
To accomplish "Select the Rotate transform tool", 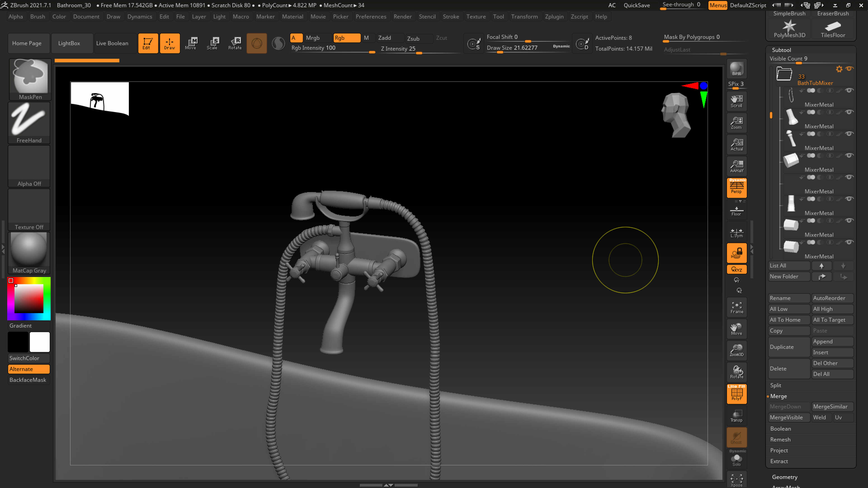I will (x=235, y=43).
